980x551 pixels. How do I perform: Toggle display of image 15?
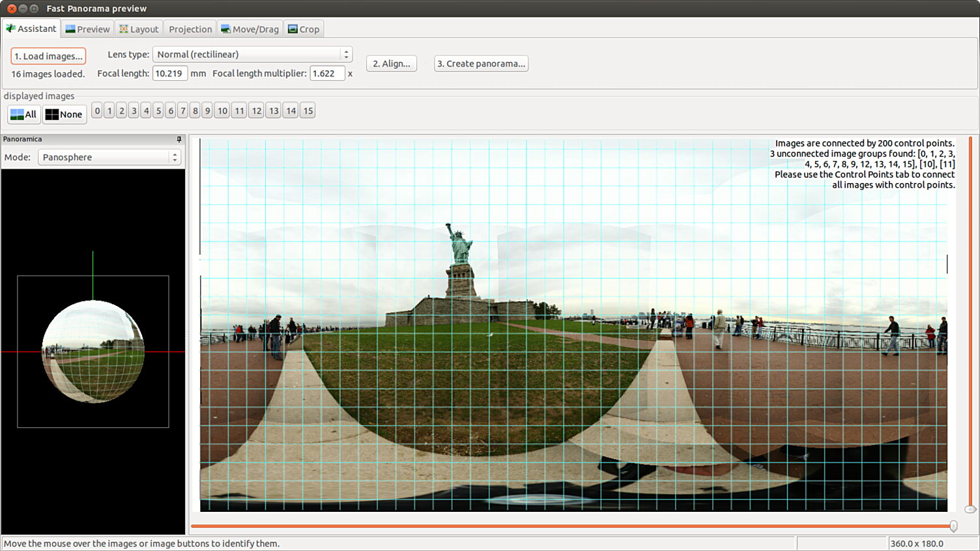point(308,111)
